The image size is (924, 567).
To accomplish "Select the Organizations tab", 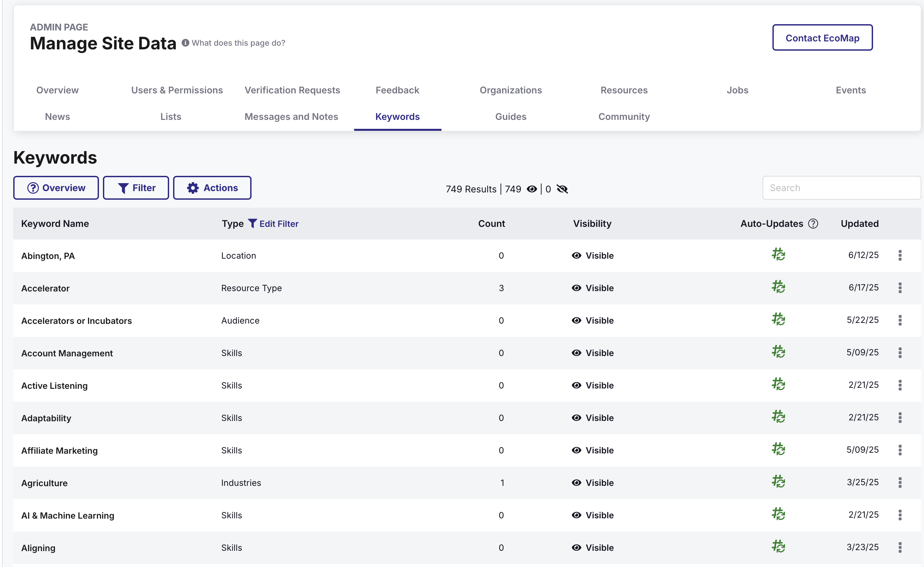I will [511, 90].
